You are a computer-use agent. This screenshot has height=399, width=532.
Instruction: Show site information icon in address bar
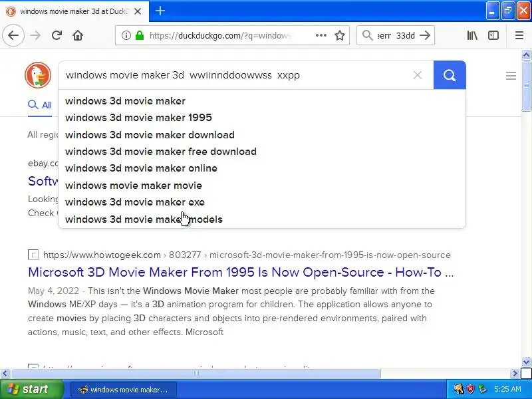coord(126,35)
